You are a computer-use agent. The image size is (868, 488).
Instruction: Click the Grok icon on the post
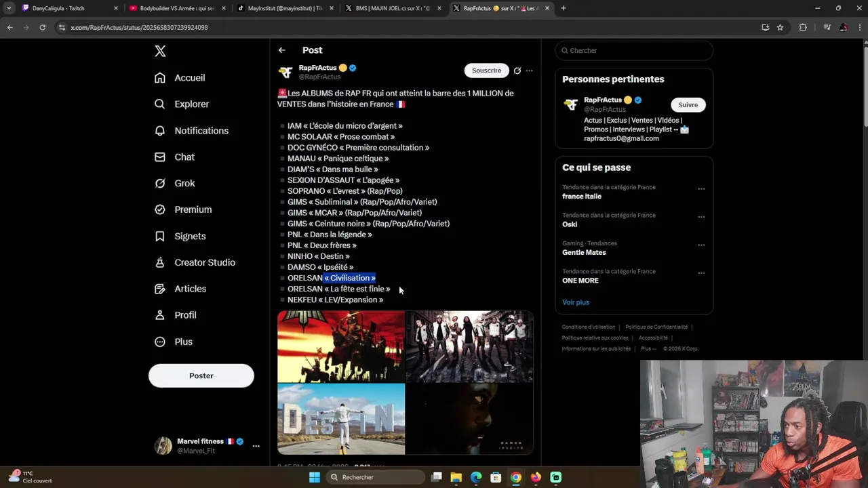click(517, 70)
